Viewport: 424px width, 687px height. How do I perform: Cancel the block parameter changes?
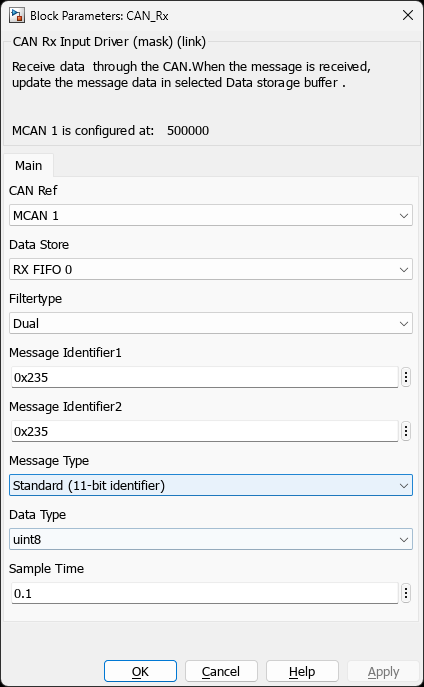(221, 672)
